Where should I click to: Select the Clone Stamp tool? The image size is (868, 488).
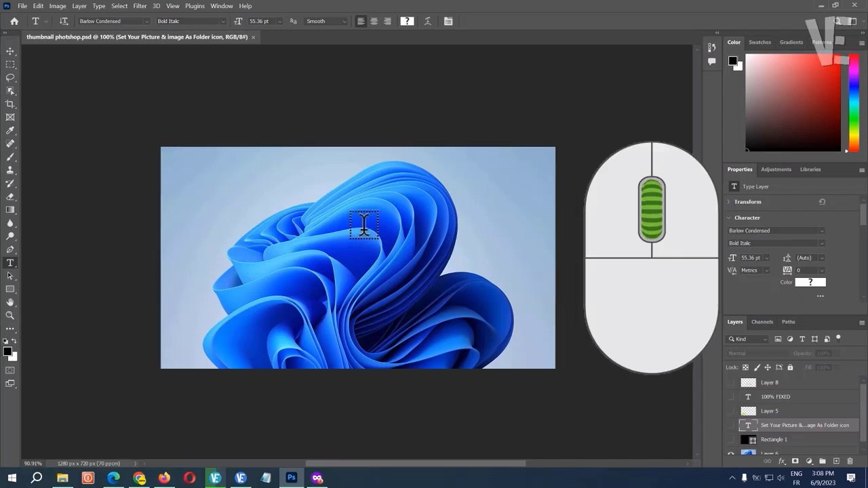tap(10, 170)
